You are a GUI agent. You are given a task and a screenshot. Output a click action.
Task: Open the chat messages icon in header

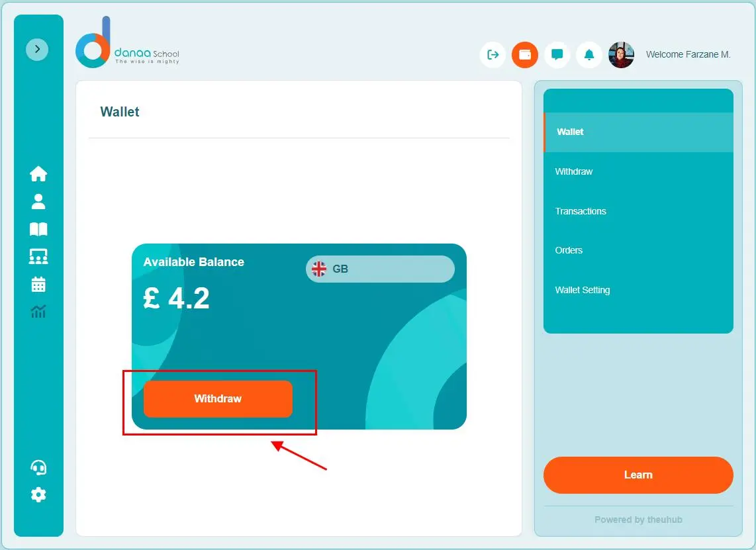pyautogui.click(x=557, y=55)
